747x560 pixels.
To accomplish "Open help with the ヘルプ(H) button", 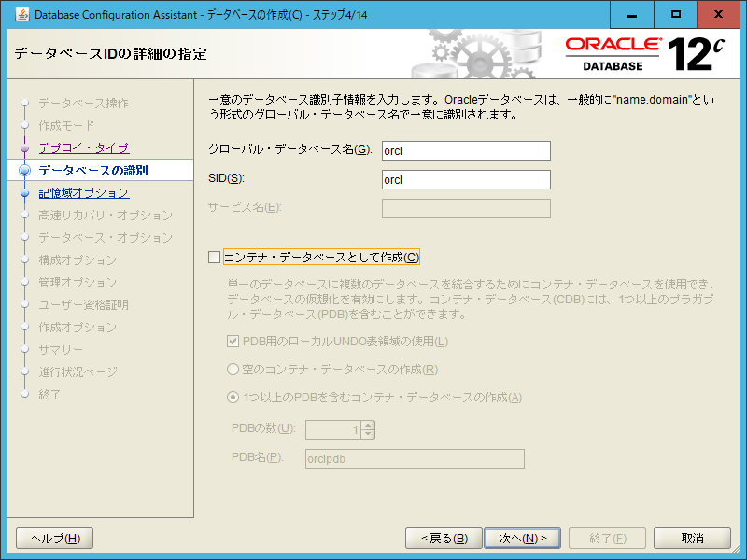I will 53,538.
